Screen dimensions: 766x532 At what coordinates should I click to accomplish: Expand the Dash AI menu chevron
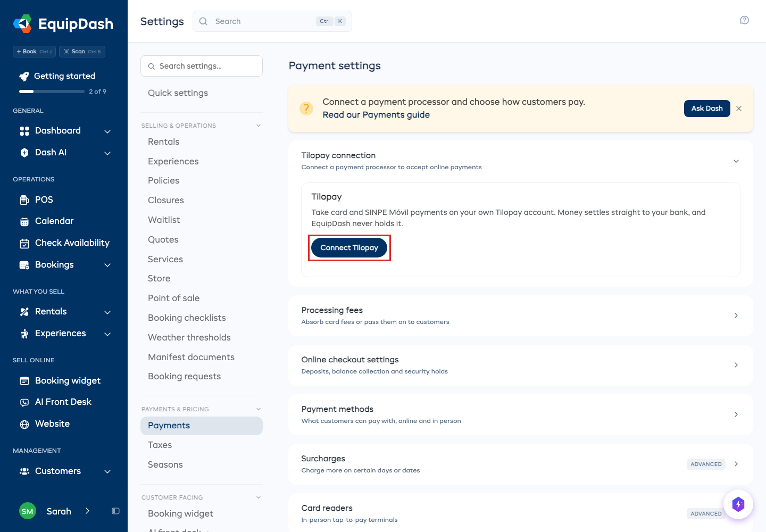point(107,153)
